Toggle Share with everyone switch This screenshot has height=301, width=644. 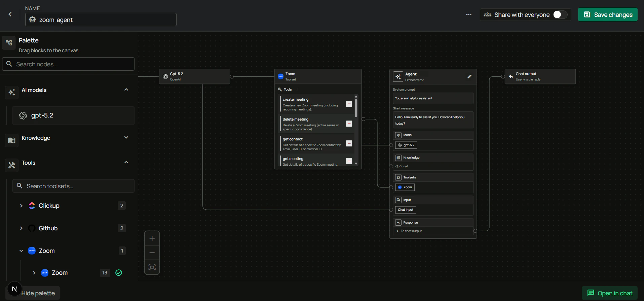click(x=560, y=14)
